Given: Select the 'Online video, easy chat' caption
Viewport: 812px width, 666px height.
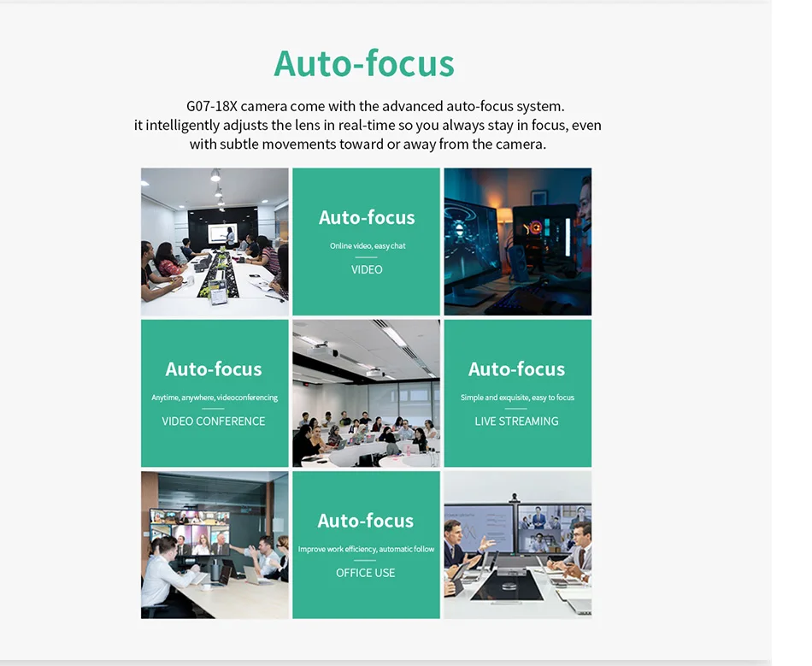Looking at the screenshot, I should pos(368,246).
